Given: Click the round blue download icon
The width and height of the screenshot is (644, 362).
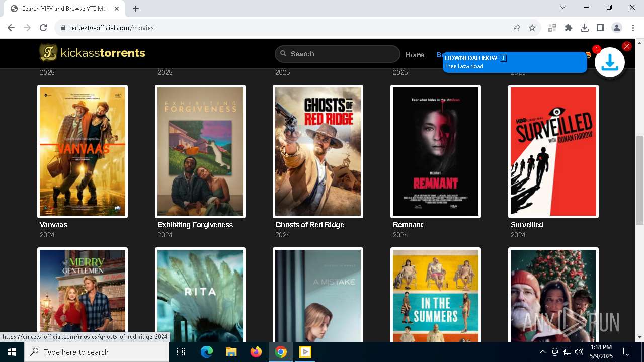Looking at the screenshot, I should click(610, 62).
